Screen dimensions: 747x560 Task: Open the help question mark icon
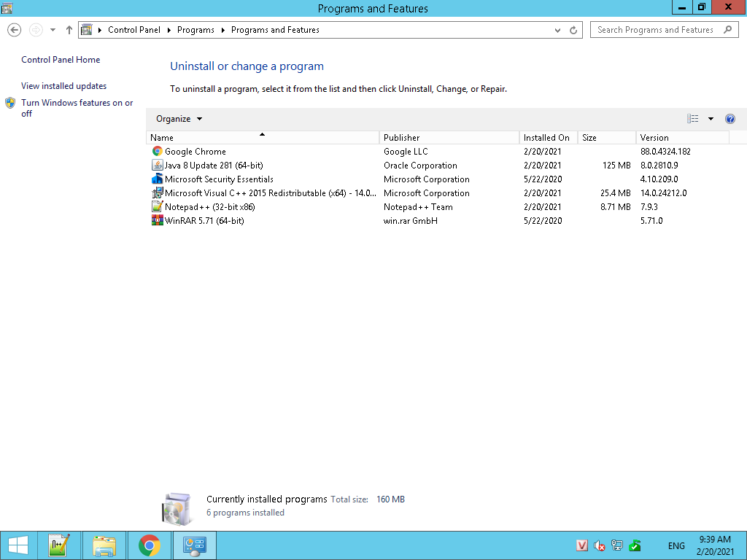coord(730,119)
